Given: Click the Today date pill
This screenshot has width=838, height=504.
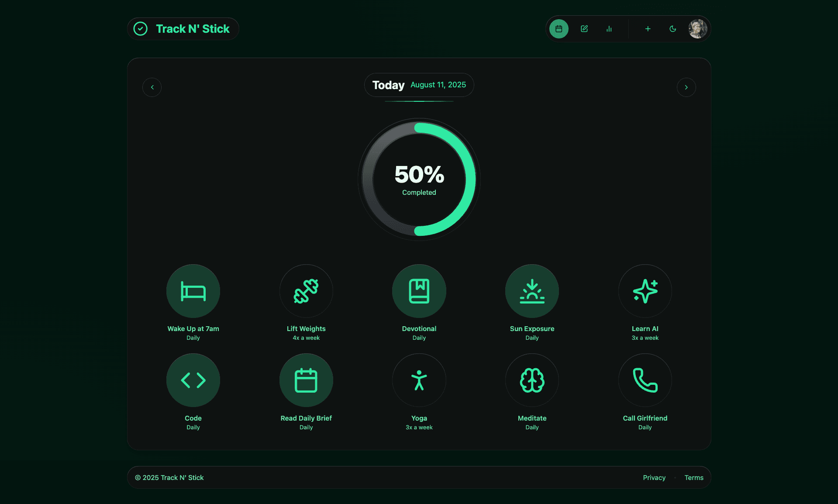Looking at the screenshot, I should pos(419,85).
